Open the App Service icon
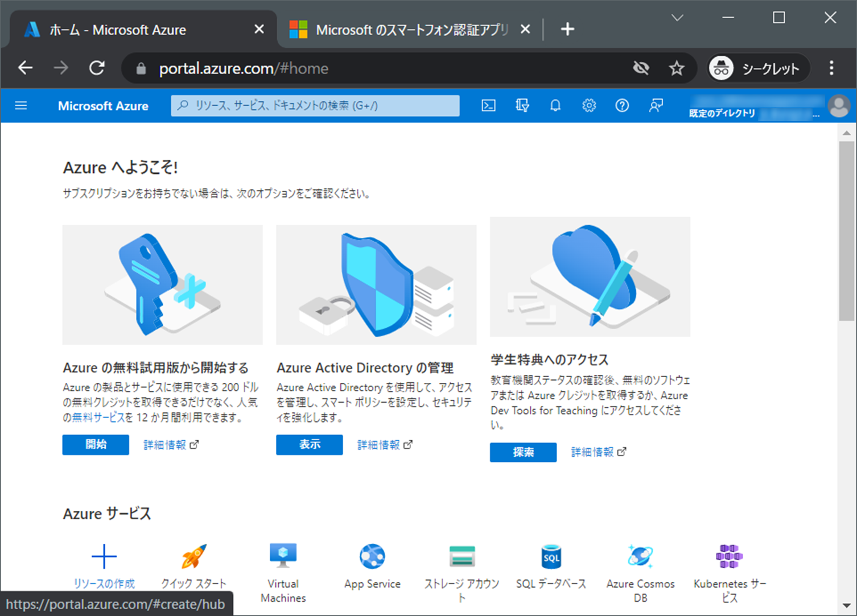Image resolution: width=857 pixels, height=616 pixels. 372,556
